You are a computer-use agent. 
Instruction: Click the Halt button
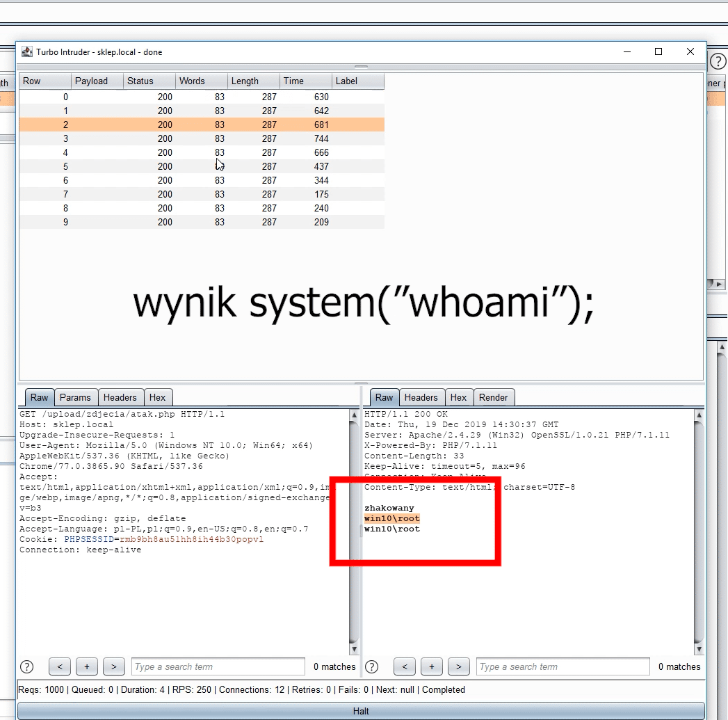361,711
